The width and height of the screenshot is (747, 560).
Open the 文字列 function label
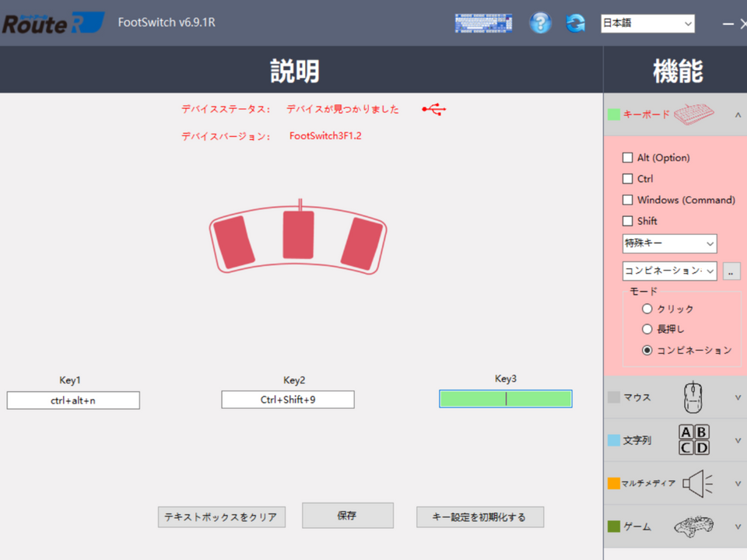tap(637, 440)
